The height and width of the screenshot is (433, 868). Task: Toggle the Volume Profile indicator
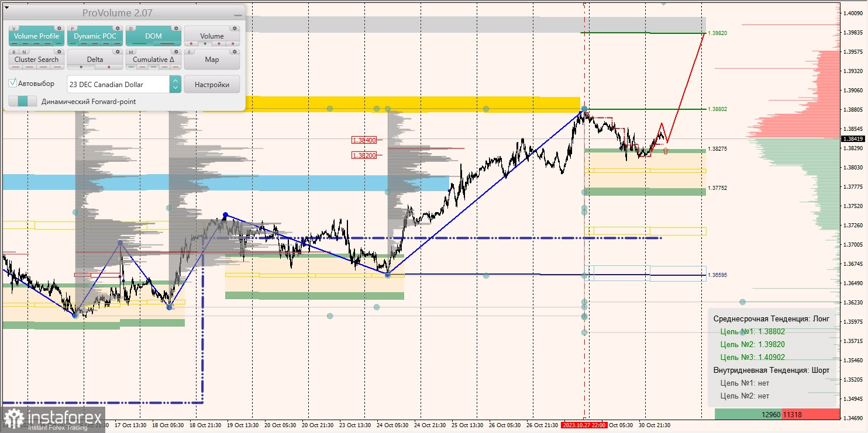pos(36,36)
